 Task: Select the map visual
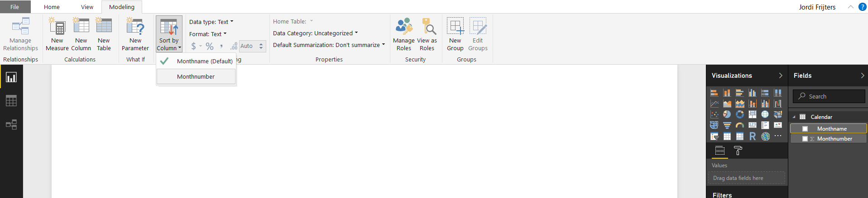coord(765,114)
